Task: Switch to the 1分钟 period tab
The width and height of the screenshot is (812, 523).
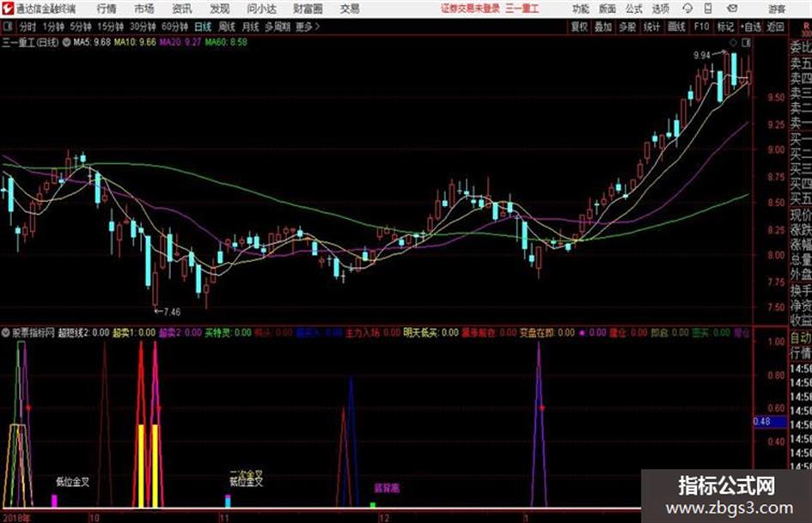Action: 53,27
